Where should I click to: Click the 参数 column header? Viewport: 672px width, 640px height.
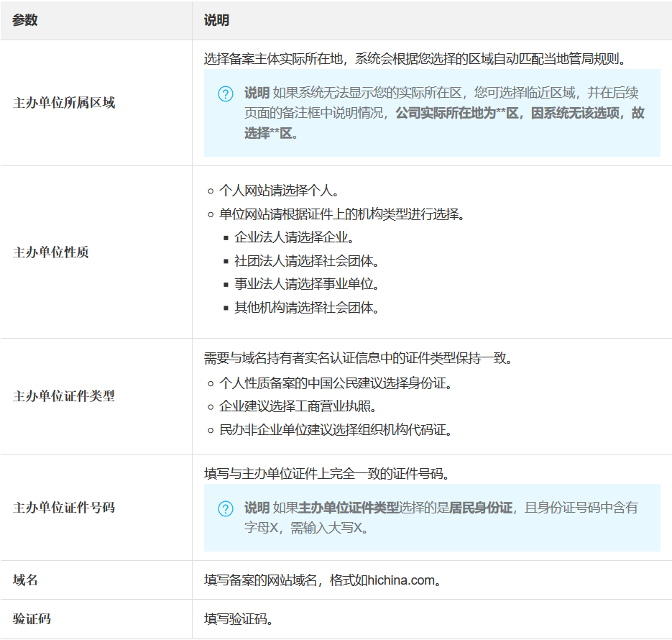25,20
